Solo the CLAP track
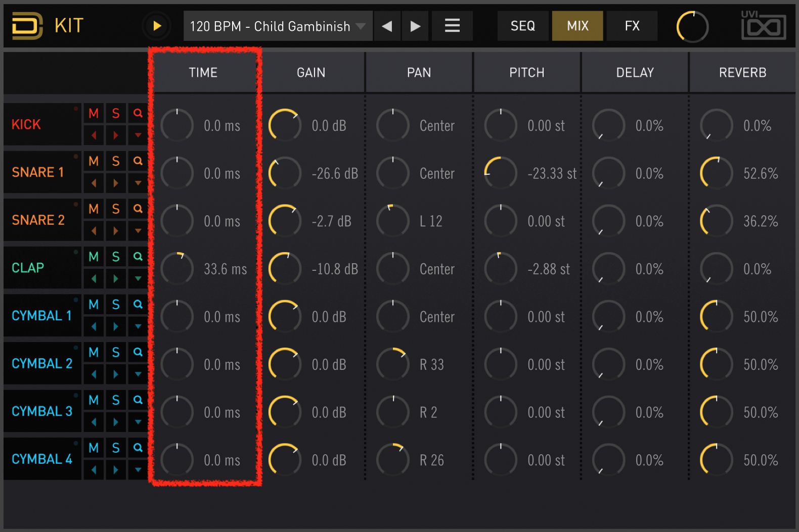Screen dimensions: 799x532 [x=116, y=257]
